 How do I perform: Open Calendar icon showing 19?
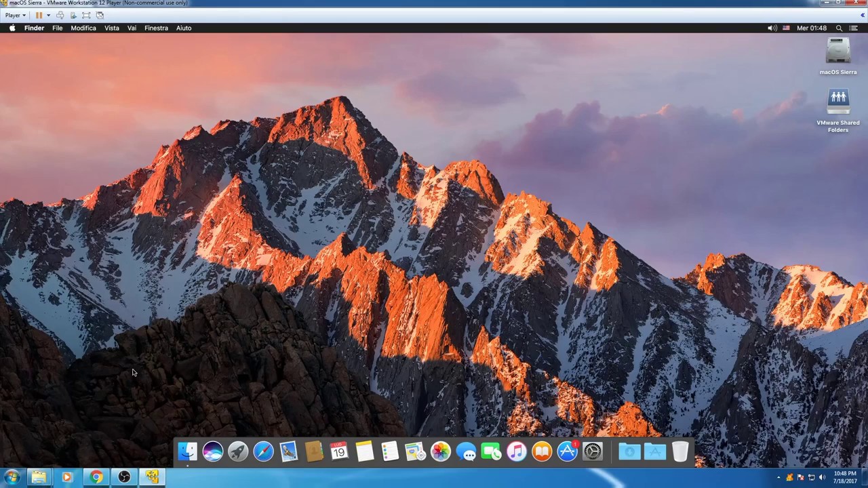pos(339,451)
